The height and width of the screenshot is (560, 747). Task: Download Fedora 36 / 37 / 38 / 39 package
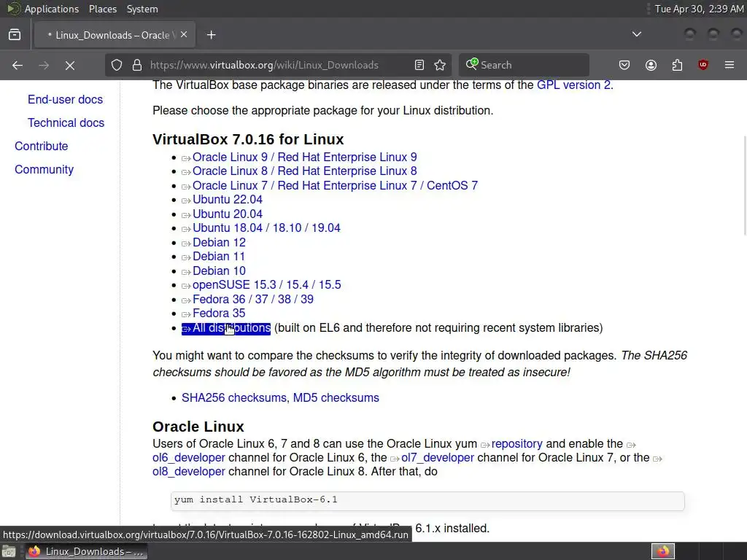click(253, 300)
